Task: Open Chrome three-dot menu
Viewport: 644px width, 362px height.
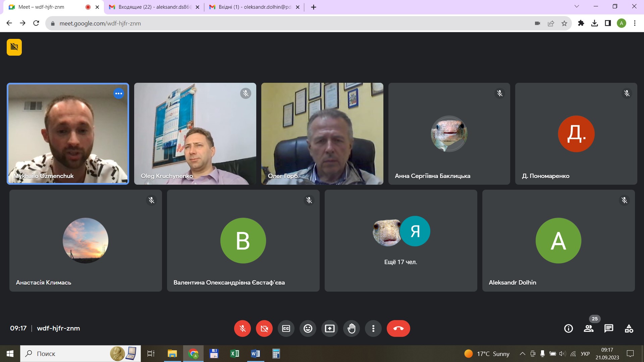Action: pos(635,23)
